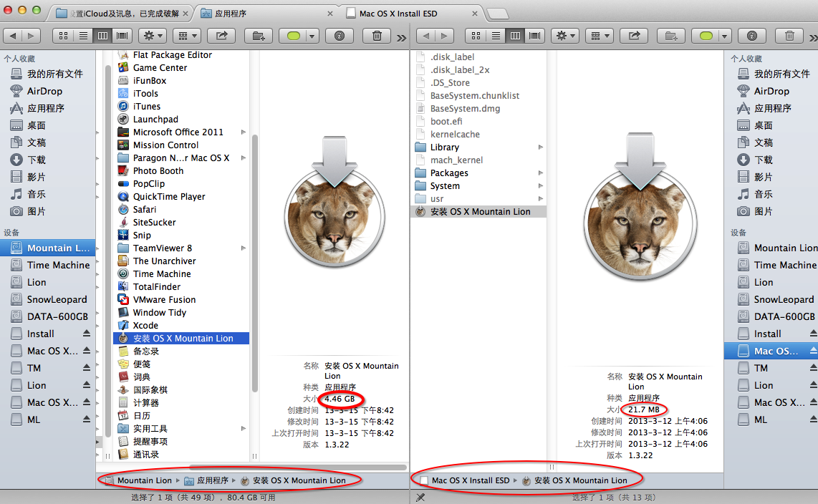
Task: Expand Microsoft Office 2011 folder arrow
Action: pyautogui.click(x=243, y=132)
